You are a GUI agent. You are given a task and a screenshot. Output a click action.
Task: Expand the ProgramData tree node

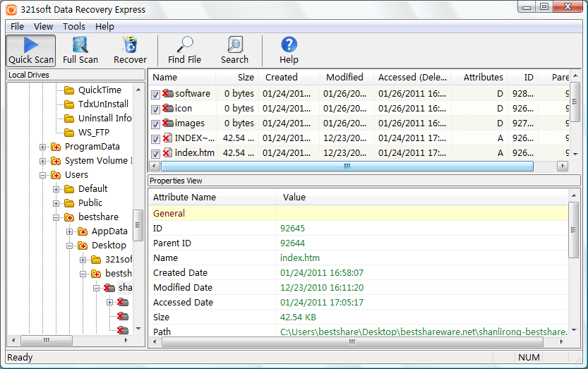(x=43, y=147)
